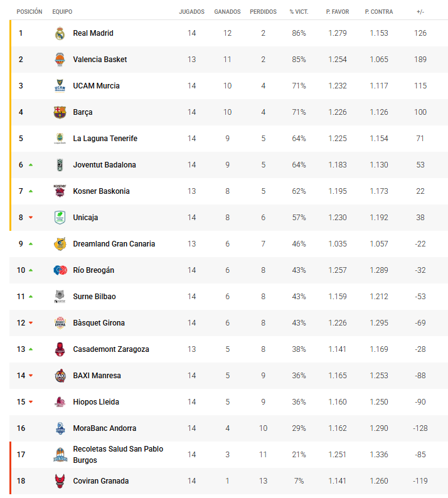448x498 pixels.
Task: Click the Real Madrid crest logo
Action: (60, 33)
